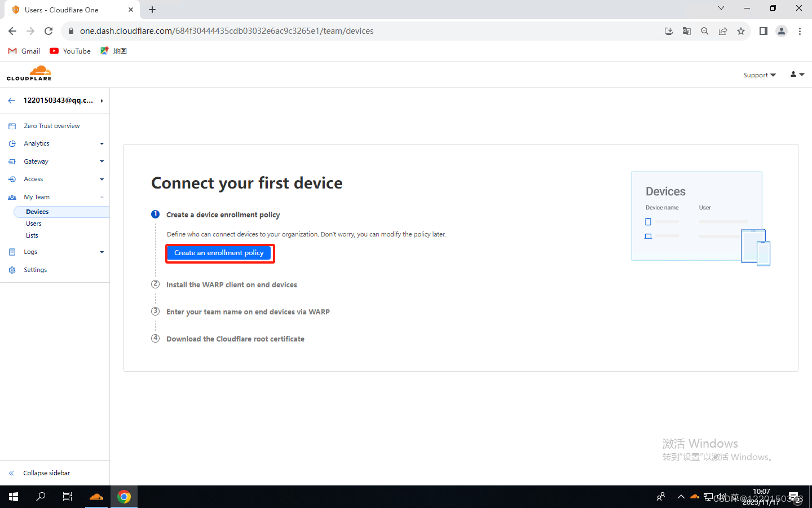The width and height of the screenshot is (812, 508).
Task: Click the Gateway icon in sidebar
Action: (12, 161)
